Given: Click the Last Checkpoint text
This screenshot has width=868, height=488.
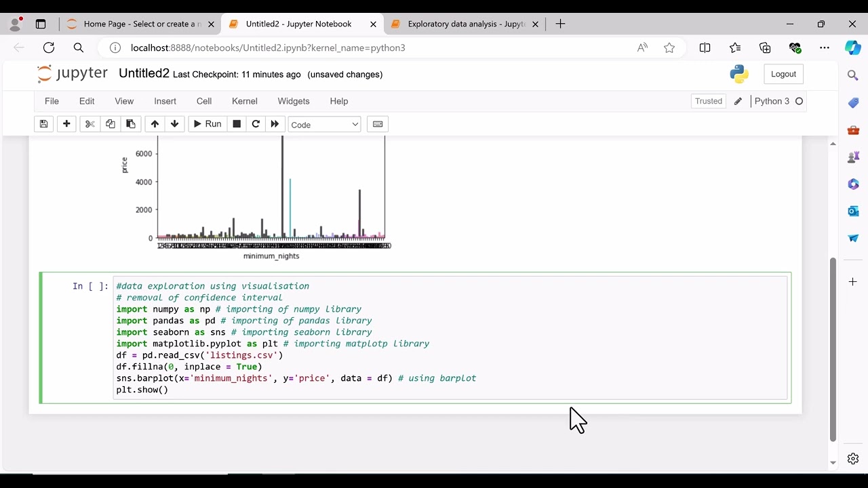Looking at the screenshot, I should 237,75.
